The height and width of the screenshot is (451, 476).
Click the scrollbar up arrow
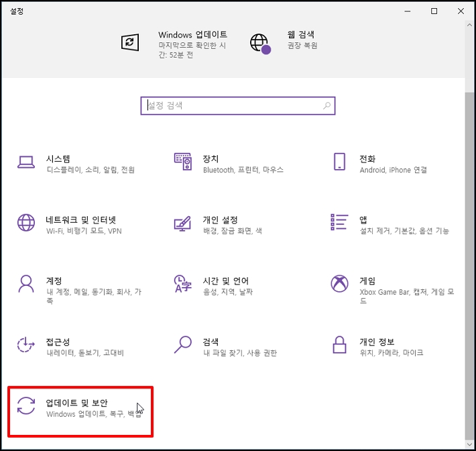pos(469,26)
